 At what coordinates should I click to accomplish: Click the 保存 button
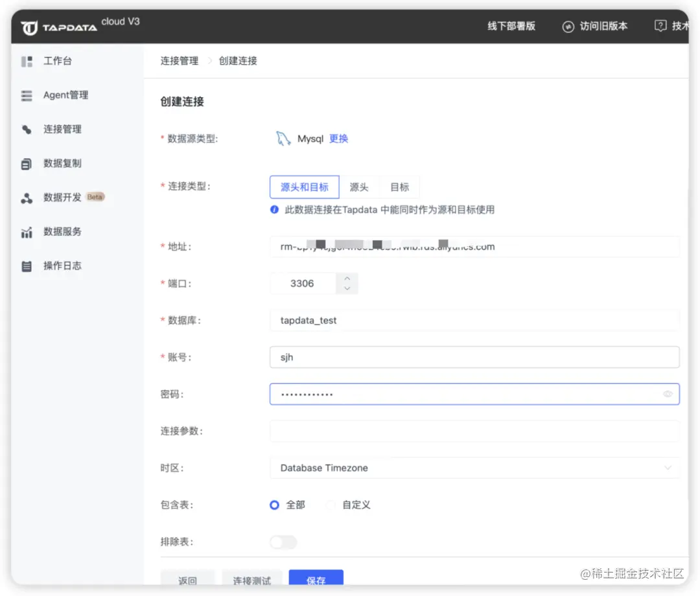point(316,579)
